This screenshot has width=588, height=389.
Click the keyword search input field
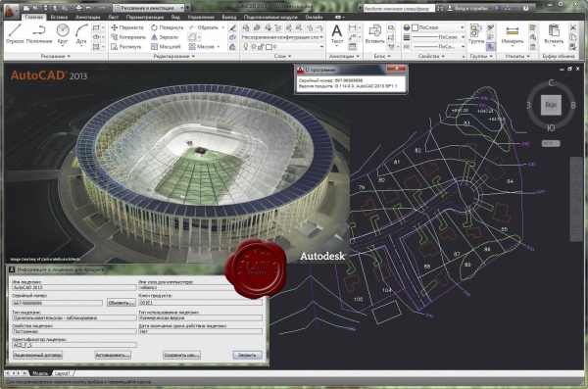coord(399,8)
